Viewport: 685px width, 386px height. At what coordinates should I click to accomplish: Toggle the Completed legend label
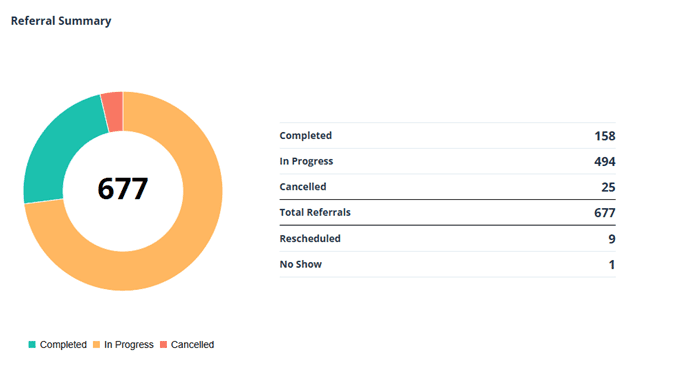pyautogui.click(x=63, y=345)
